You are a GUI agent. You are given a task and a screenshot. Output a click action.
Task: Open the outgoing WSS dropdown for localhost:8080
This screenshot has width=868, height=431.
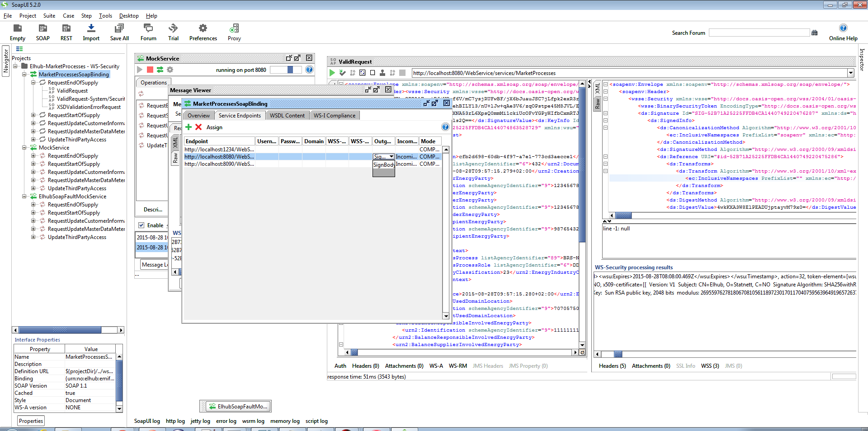pos(391,157)
